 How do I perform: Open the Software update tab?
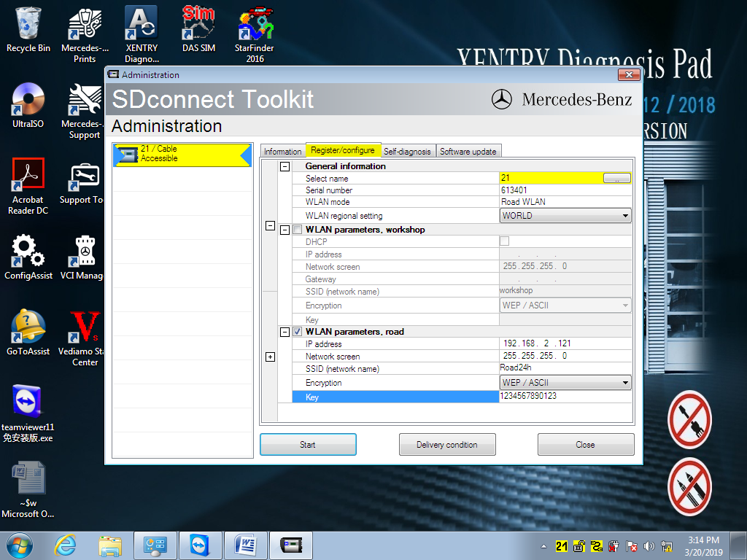[468, 152]
